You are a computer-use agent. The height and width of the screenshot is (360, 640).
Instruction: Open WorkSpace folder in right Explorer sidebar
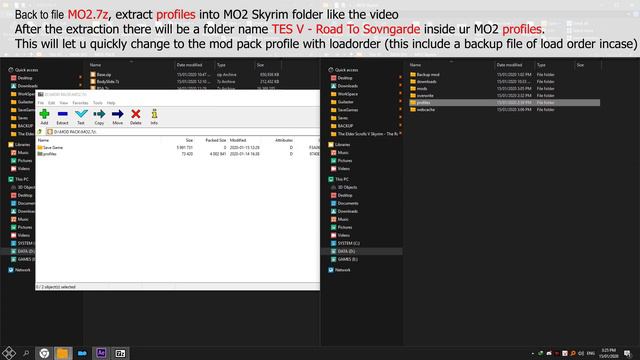coord(344,94)
